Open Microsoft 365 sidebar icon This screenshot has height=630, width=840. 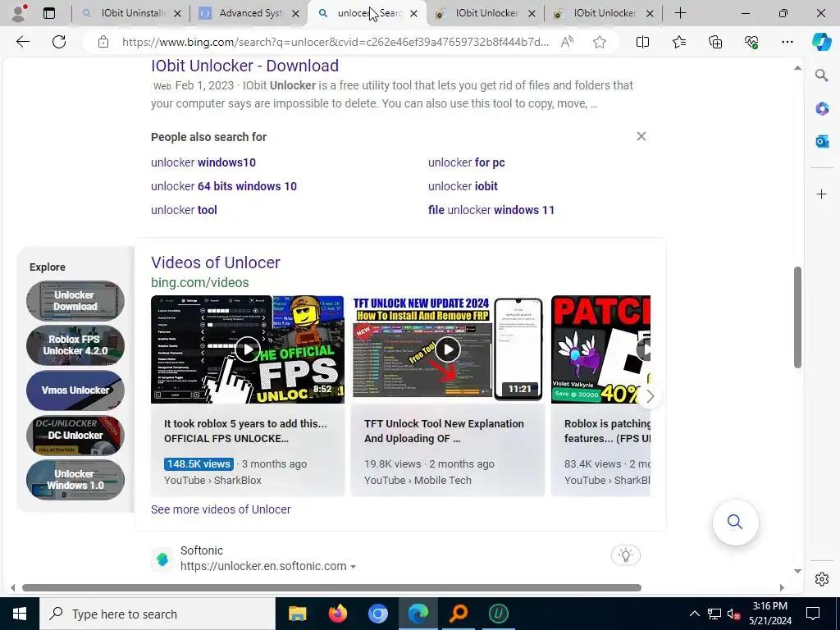(x=822, y=109)
